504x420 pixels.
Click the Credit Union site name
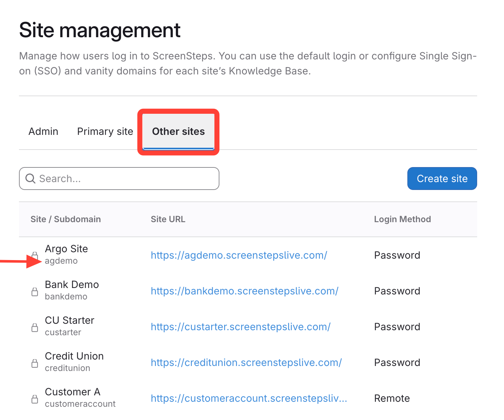pos(74,356)
